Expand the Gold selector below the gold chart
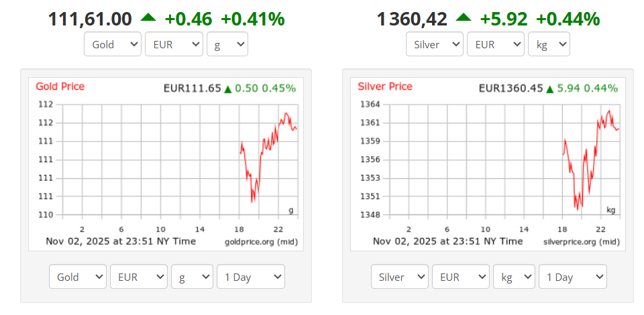Image resolution: width=644 pixels, height=315 pixels. click(78, 277)
